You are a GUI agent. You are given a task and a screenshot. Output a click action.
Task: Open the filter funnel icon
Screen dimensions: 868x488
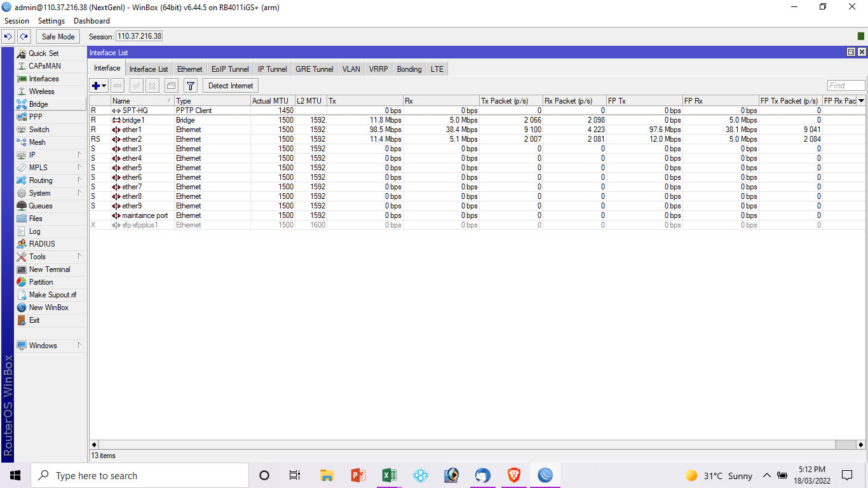[190, 86]
